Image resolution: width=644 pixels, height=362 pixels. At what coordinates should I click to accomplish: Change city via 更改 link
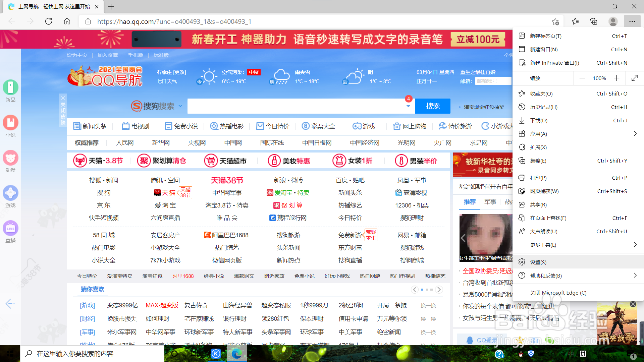pyautogui.click(x=179, y=72)
